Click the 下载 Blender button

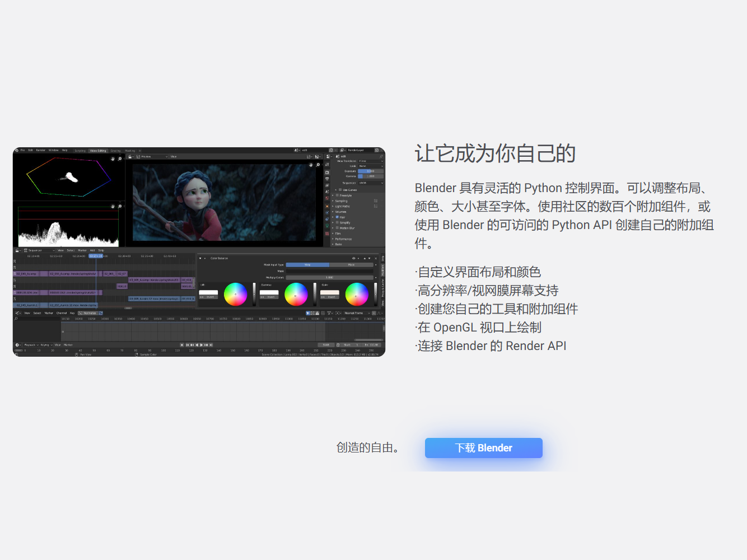[484, 448]
